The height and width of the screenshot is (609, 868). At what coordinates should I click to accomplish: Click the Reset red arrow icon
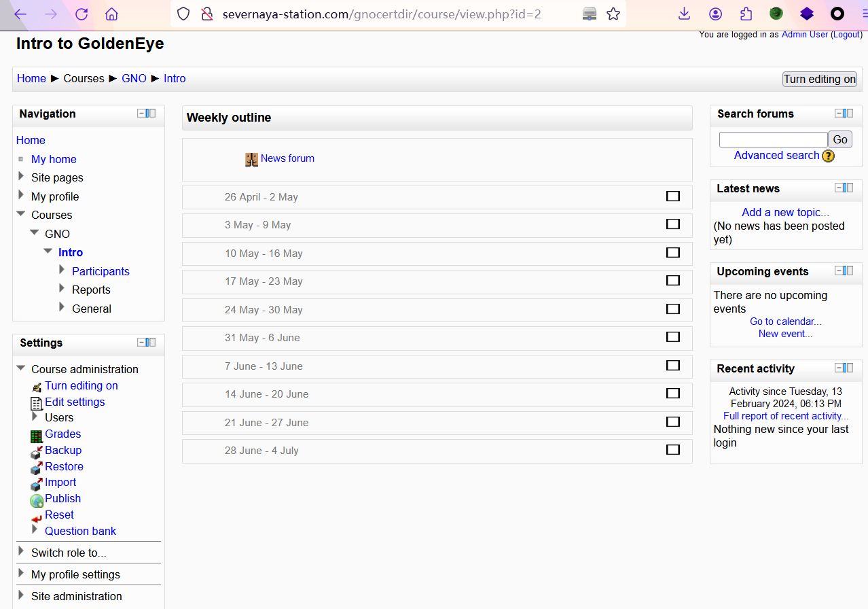click(37, 517)
